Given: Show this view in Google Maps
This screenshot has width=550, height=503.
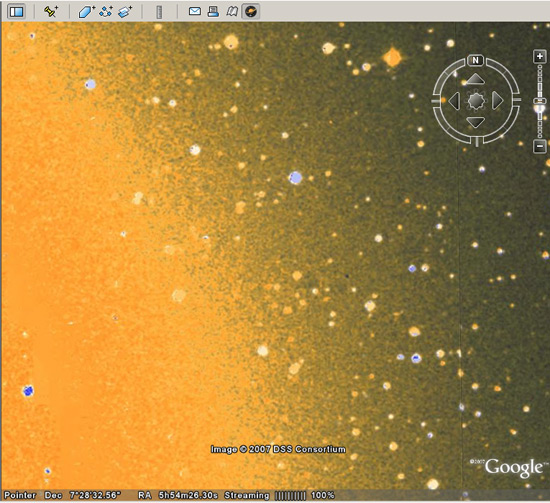Looking at the screenshot, I should pyautogui.click(x=232, y=12).
